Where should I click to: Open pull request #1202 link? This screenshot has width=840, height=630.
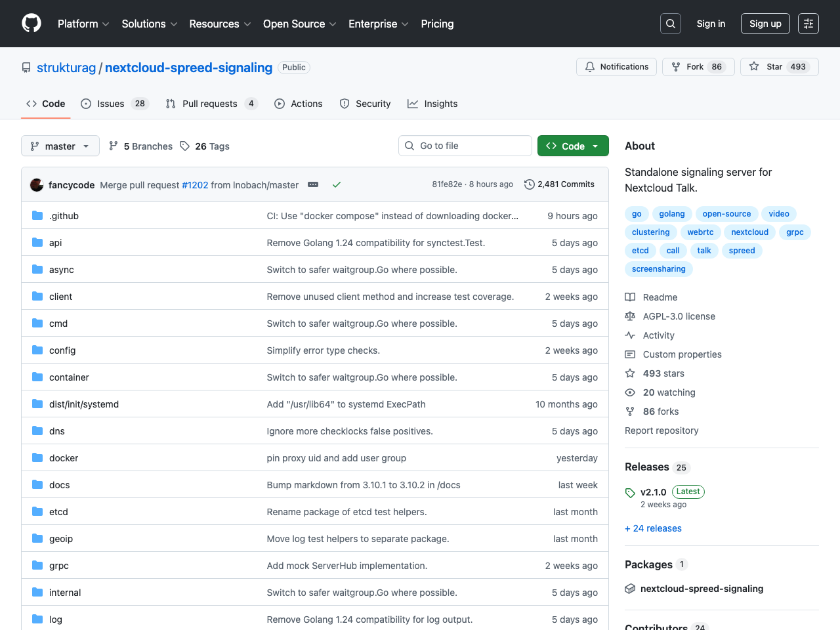195,185
